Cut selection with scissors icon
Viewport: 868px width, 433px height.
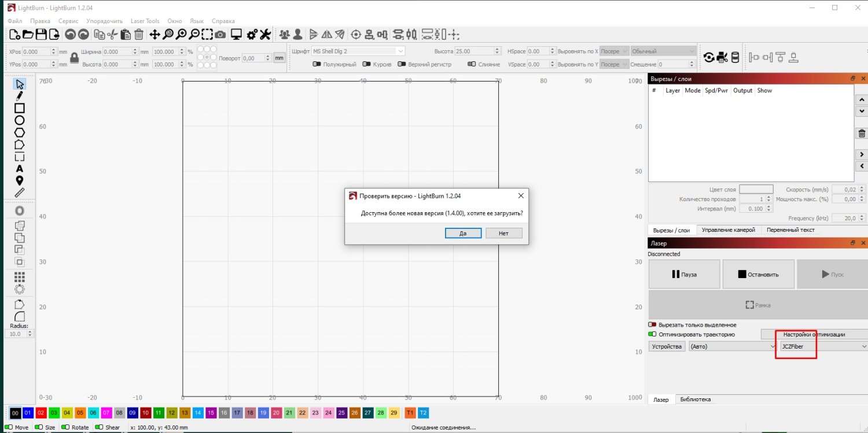(112, 35)
